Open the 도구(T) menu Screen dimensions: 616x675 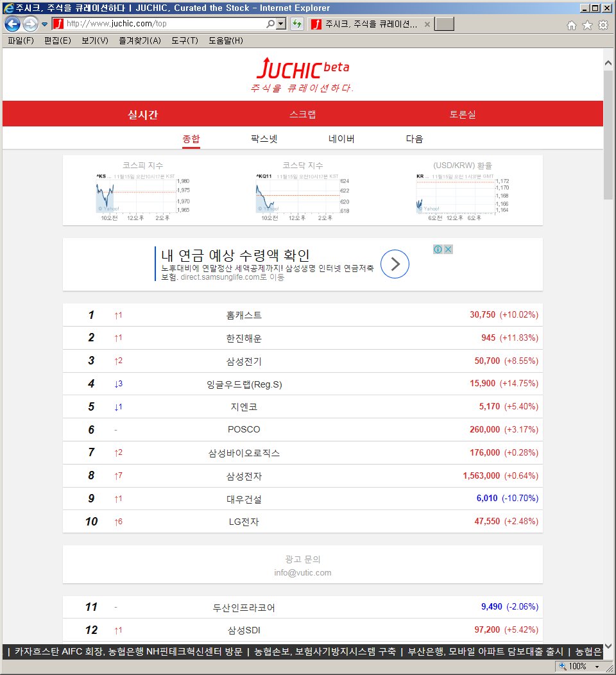185,40
